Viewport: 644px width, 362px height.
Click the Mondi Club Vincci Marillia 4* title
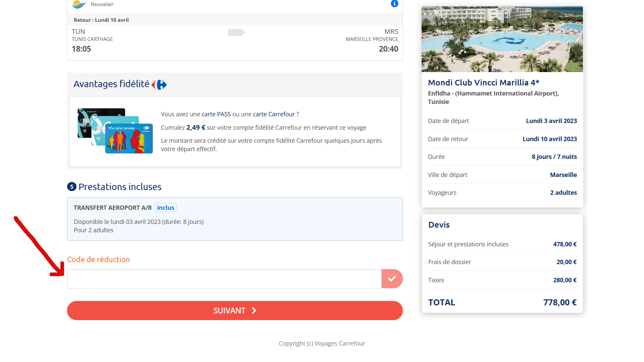484,82
